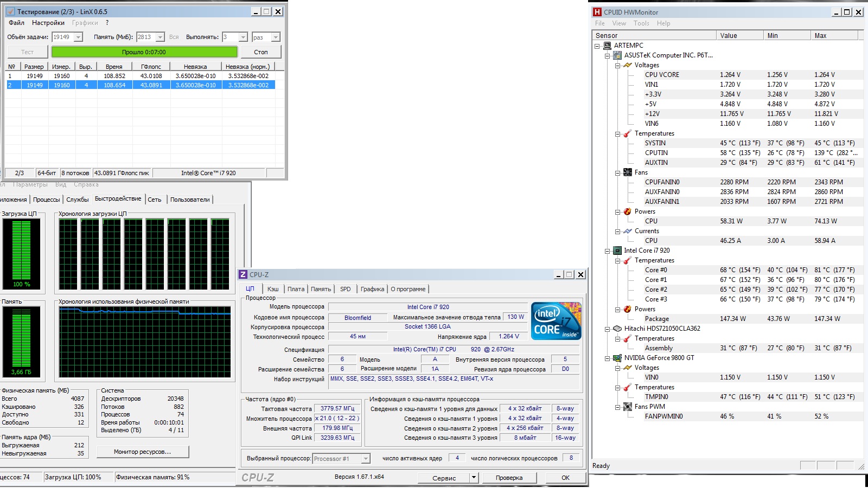Click the motherboard Voltages lightning icon

tap(628, 65)
